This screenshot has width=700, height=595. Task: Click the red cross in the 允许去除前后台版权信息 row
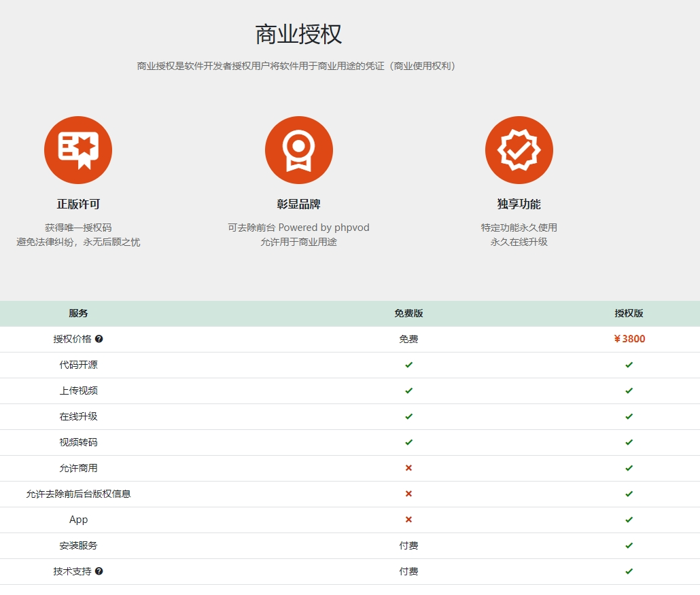click(408, 494)
